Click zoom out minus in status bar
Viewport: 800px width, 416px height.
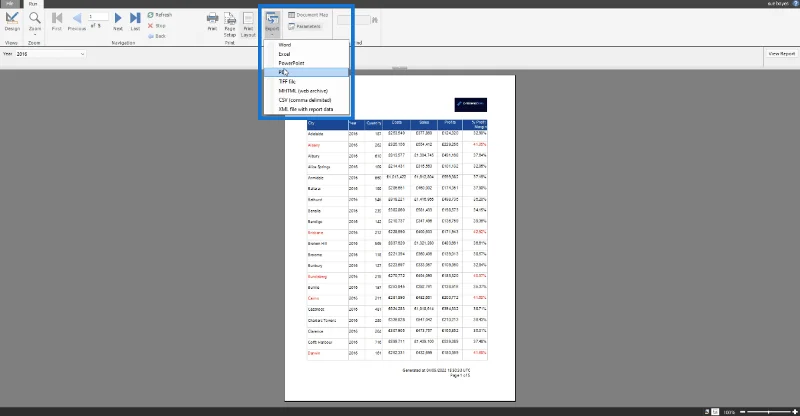(x=743, y=411)
